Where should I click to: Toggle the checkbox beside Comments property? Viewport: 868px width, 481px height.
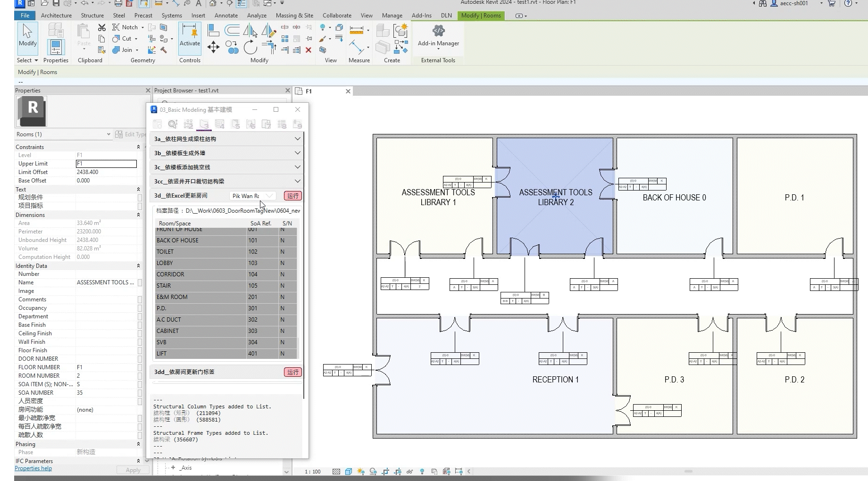coord(140,299)
